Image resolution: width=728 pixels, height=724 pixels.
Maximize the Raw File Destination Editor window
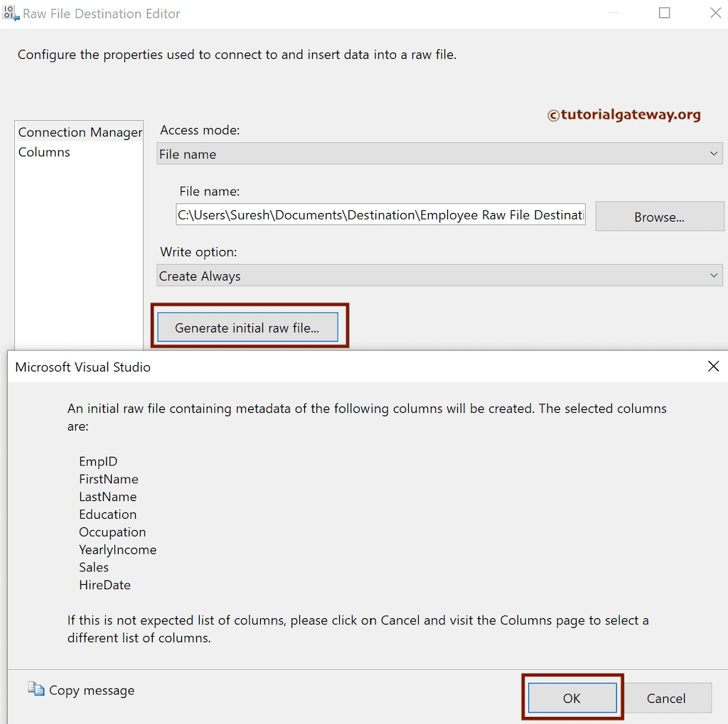point(664,13)
